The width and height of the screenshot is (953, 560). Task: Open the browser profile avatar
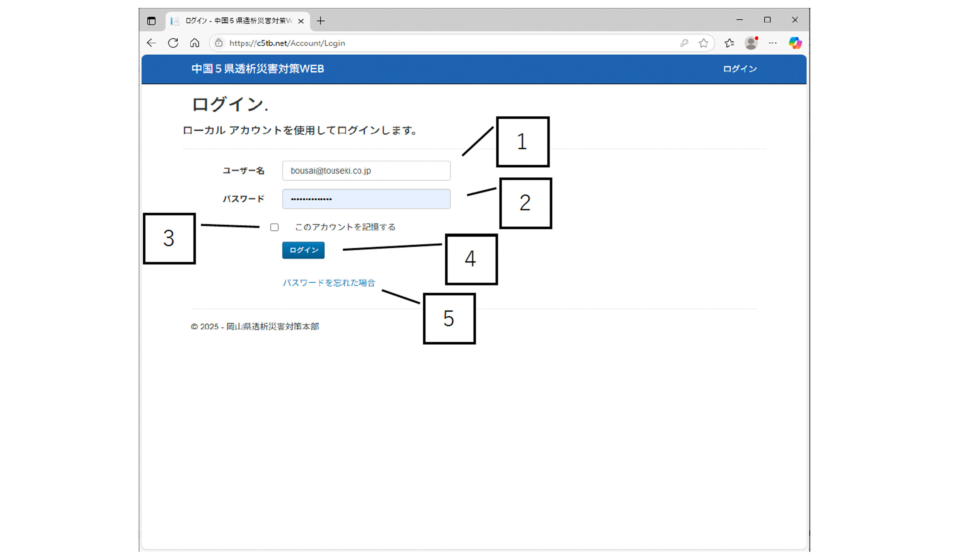click(751, 43)
